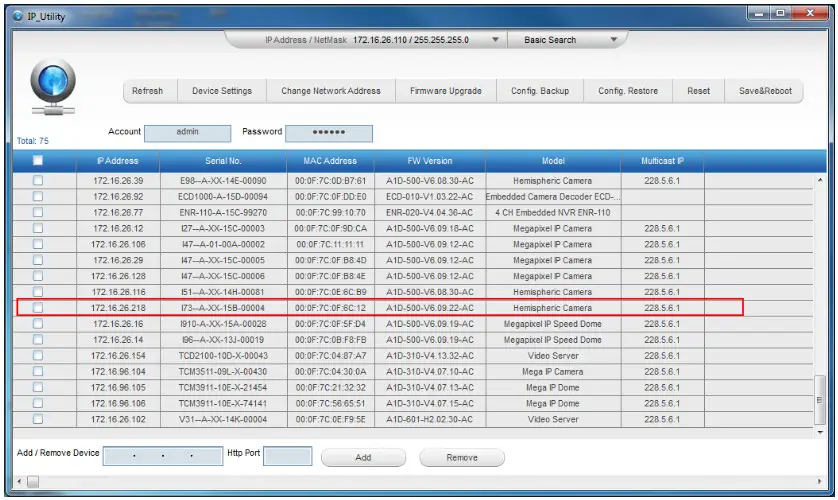Select serial TCM3911-10E-X-21454 cell
Screen dimensions: 838x500
[223, 387]
